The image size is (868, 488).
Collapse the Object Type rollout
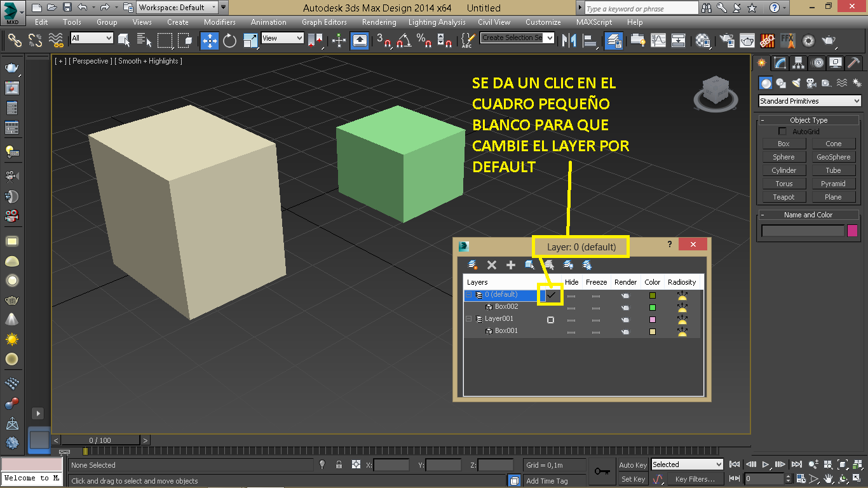tap(808, 120)
